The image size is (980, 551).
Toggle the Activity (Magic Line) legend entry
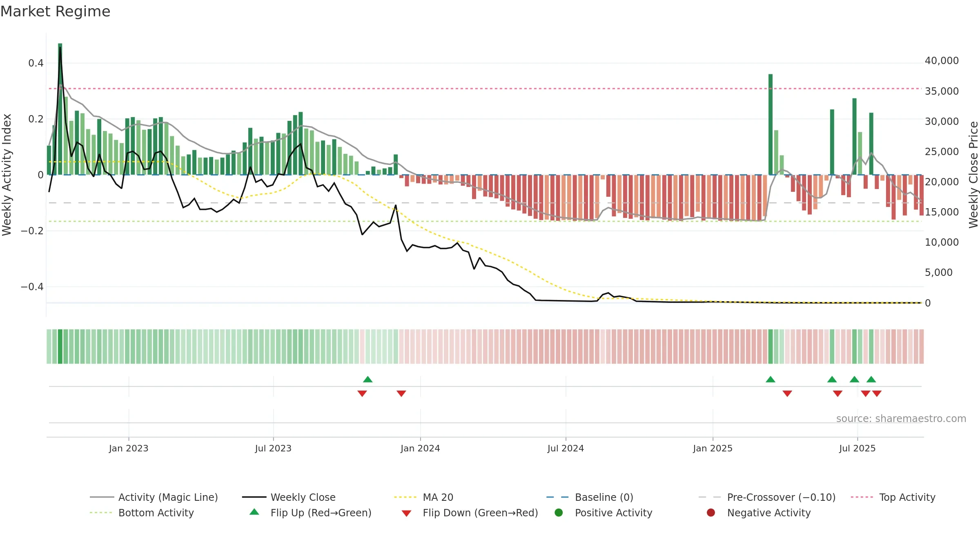coord(154,497)
